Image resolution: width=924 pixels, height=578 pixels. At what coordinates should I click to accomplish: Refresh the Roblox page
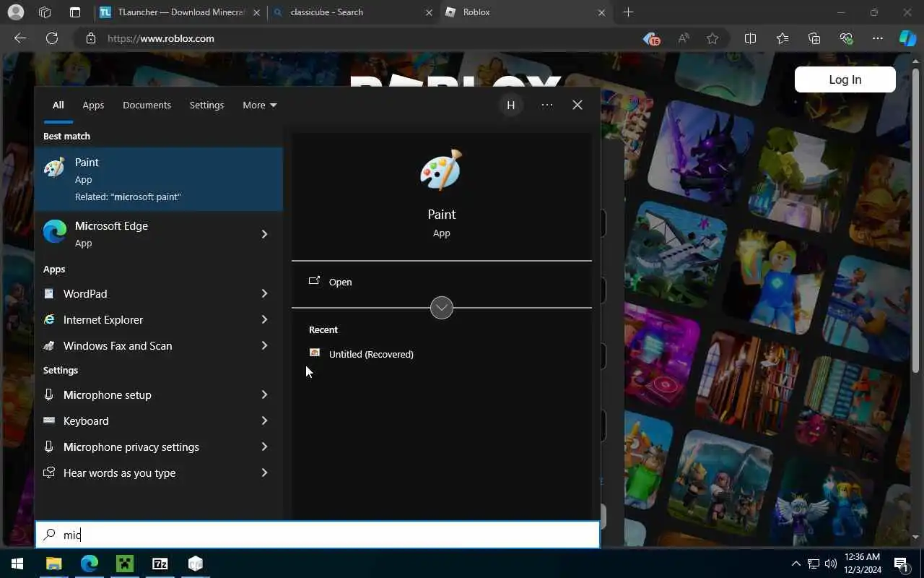tap(52, 38)
